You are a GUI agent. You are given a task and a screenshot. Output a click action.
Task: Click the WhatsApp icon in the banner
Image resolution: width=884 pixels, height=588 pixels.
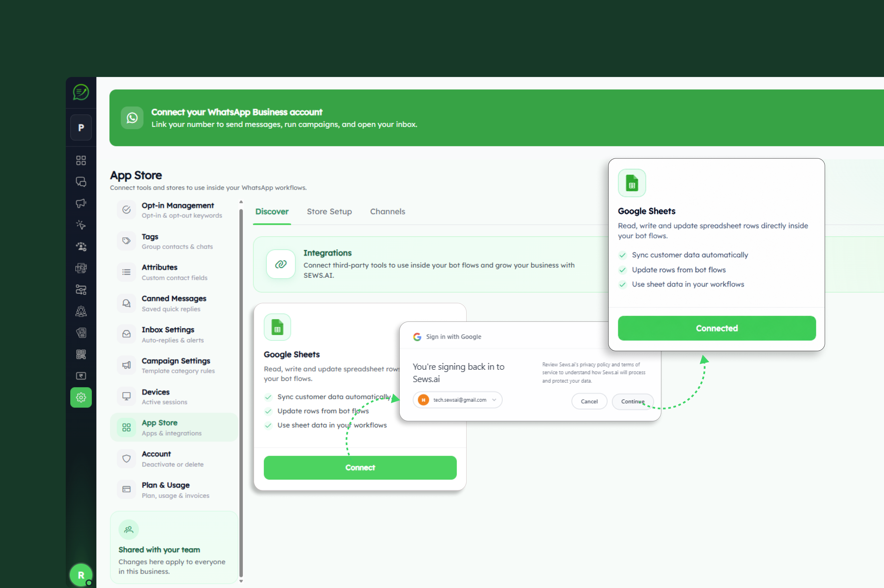[x=132, y=118]
